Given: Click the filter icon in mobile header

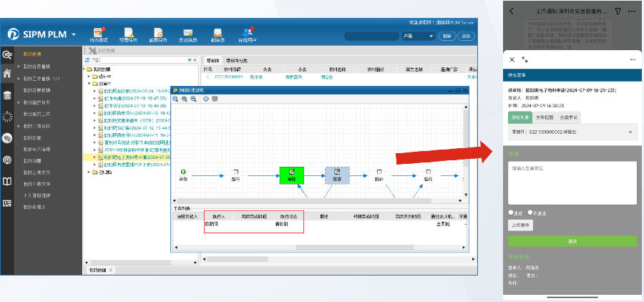Looking at the screenshot, I should 618,12.
